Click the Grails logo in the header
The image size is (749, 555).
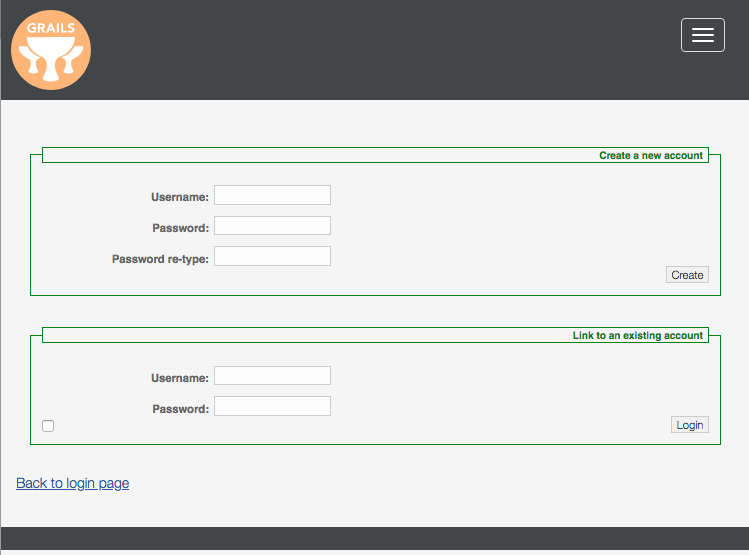(x=51, y=50)
